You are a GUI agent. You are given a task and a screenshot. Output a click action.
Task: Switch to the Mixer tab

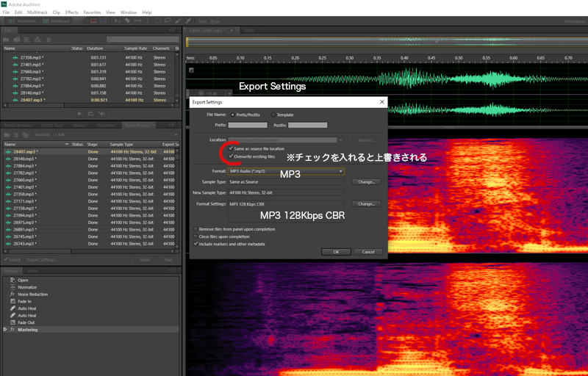point(250,30)
